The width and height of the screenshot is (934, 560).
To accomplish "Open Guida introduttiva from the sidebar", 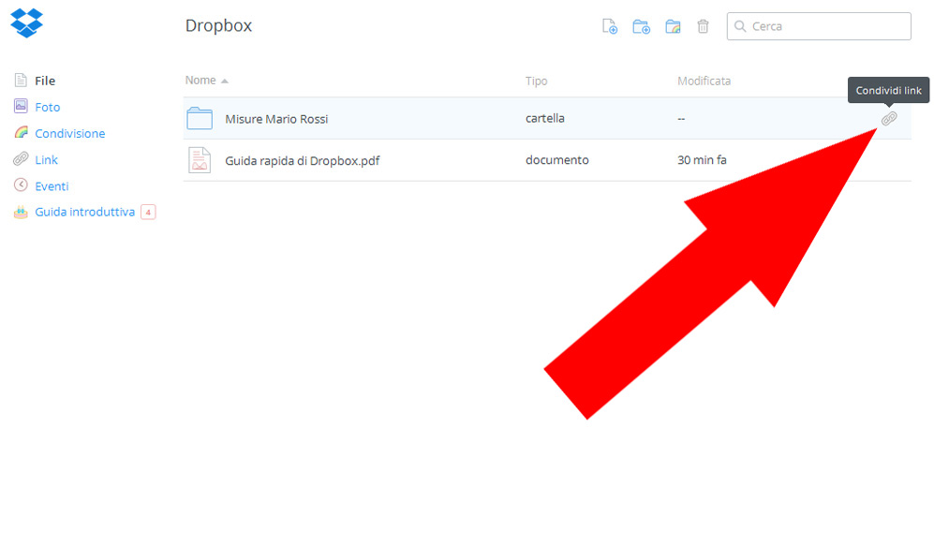I will click(84, 212).
